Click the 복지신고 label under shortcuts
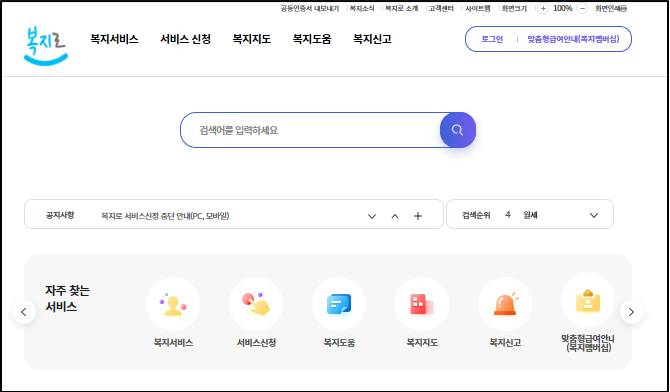Screen dimensions: 670x392 click(505, 342)
